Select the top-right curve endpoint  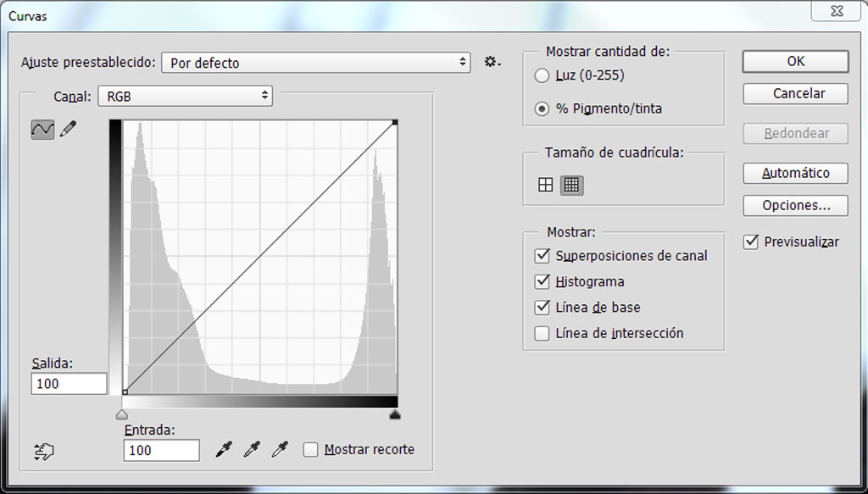point(395,122)
